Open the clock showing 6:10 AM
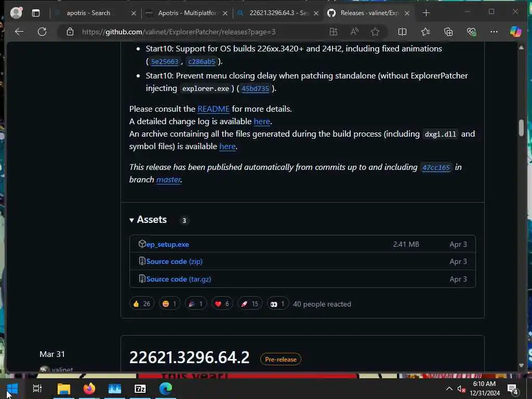The image size is (532, 399). (x=485, y=389)
